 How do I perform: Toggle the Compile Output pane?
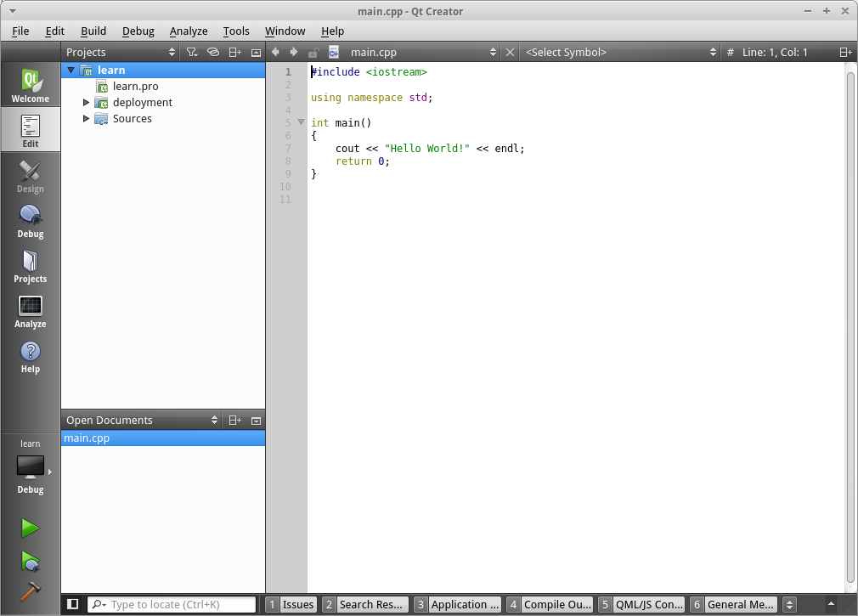click(x=550, y=604)
